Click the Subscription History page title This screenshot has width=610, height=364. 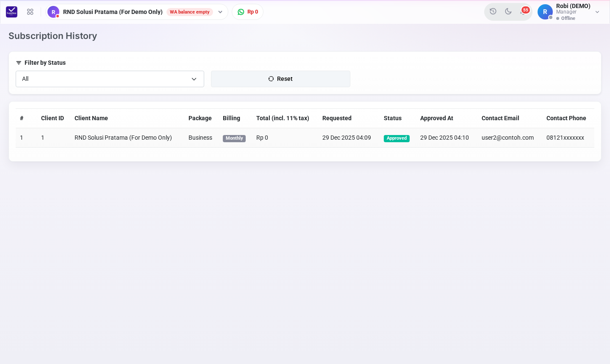[x=53, y=36]
